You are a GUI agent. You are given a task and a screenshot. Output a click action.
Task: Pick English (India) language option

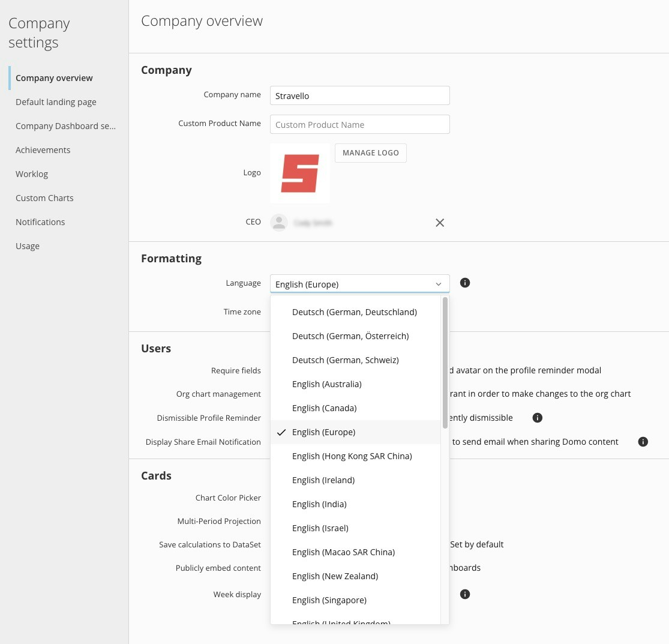(355, 504)
